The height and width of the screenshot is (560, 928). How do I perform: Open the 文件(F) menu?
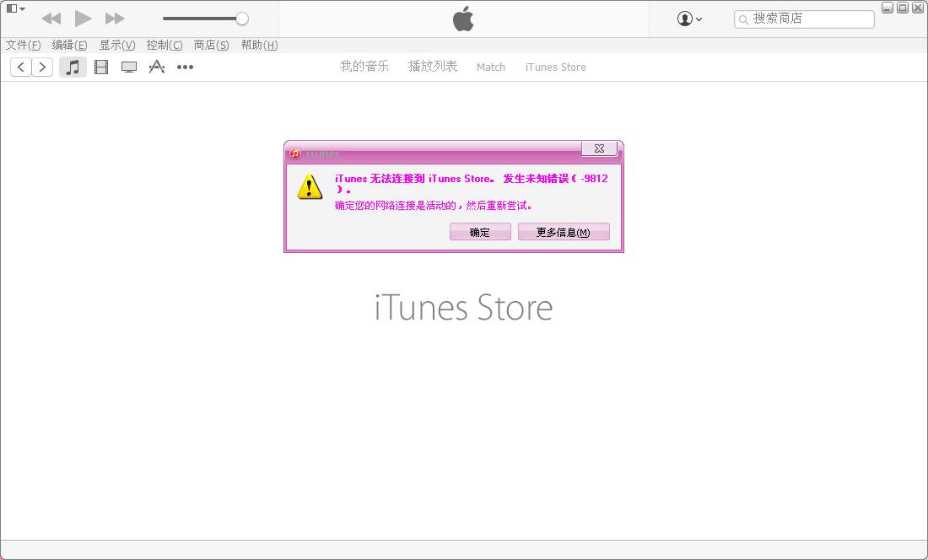point(23,45)
